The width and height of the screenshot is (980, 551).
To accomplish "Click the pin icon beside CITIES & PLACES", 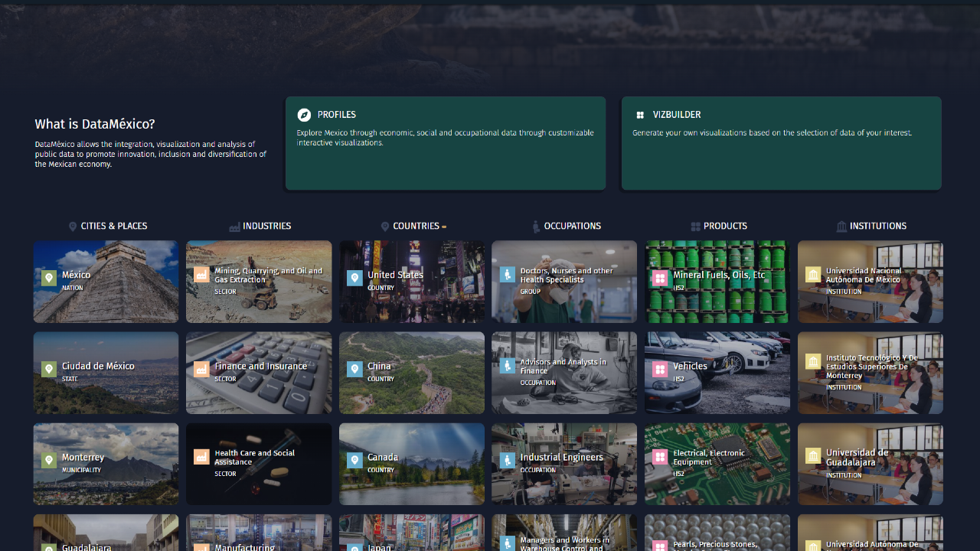I will coord(73,227).
